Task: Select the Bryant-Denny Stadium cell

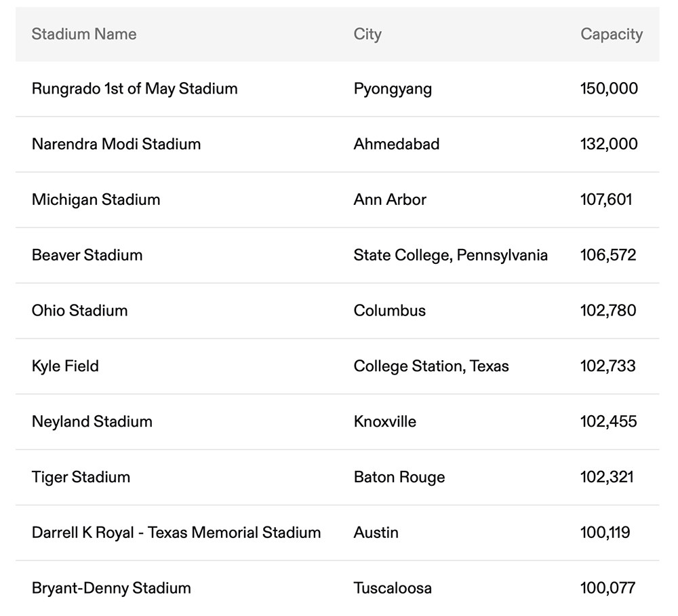Action: (111, 588)
